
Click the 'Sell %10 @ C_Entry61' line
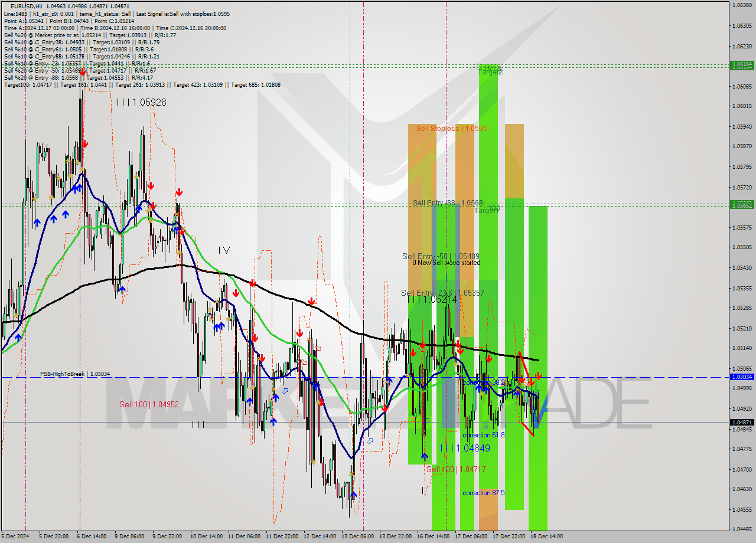click(79, 49)
